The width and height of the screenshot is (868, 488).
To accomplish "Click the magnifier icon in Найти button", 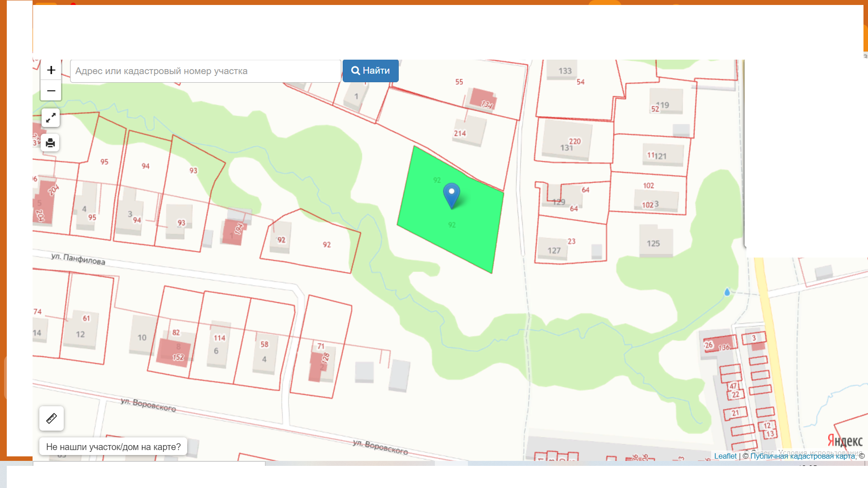I will pos(356,71).
